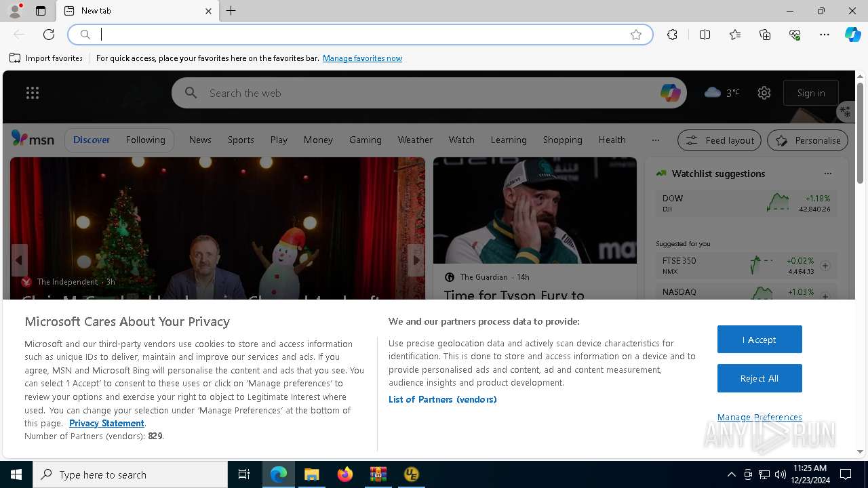Viewport: 868px width, 488px height.
Task: Open MSN apps grid launcher
Action: 32,93
